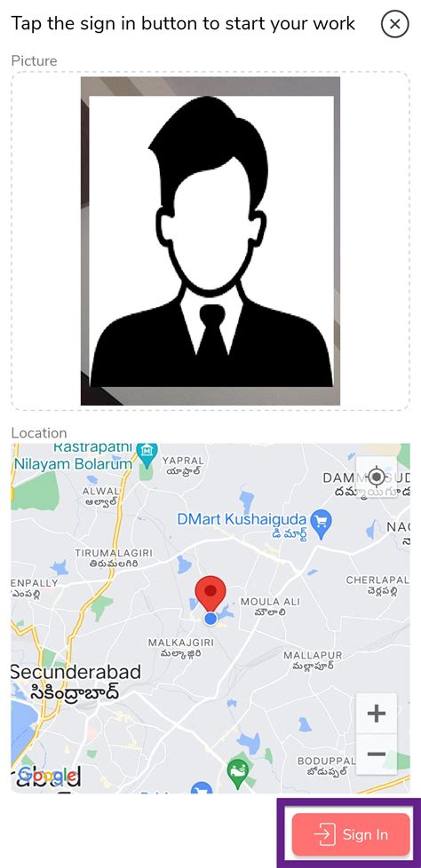Open the Google logo on the map
The height and width of the screenshot is (868, 421).
tap(49, 776)
